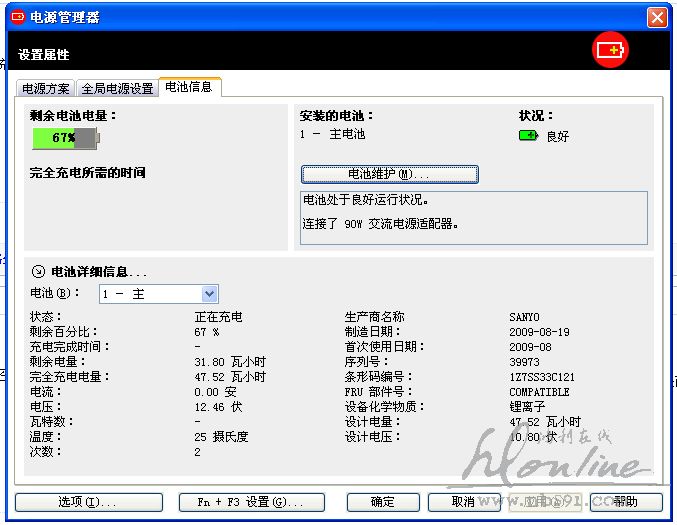The height and width of the screenshot is (525, 677).
Task: Expand the 电池(B) selection dropdown
Action: click(209, 294)
